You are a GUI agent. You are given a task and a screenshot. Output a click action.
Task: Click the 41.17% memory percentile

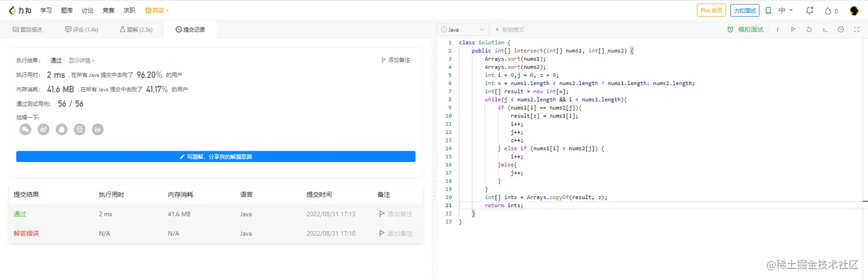tap(157, 89)
